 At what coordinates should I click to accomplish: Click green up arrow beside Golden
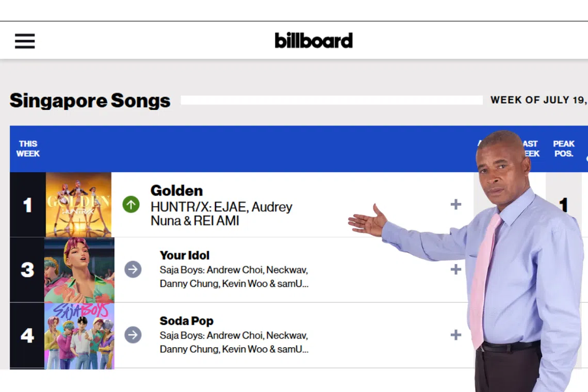pos(131,205)
